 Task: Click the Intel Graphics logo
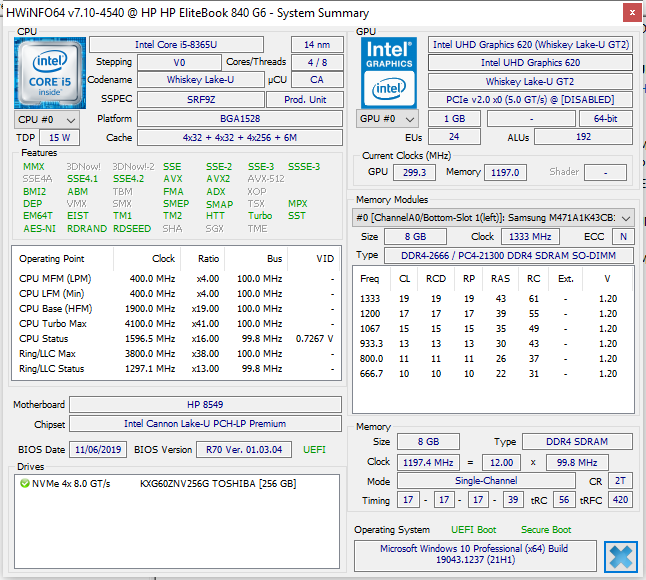click(388, 72)
